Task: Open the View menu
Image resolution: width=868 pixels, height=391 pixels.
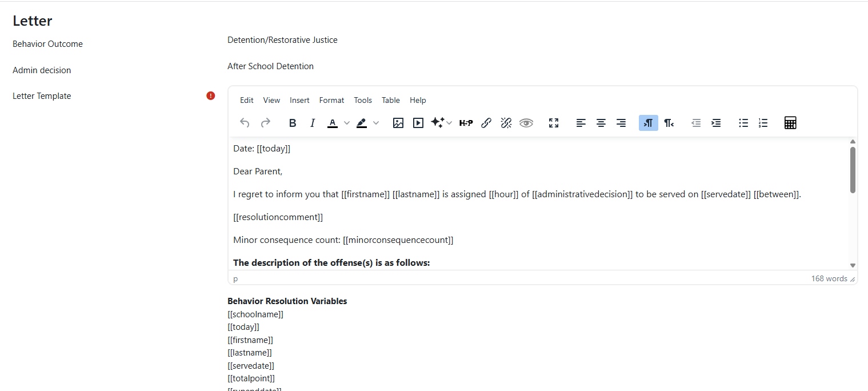Action: [x=271, y=100]
